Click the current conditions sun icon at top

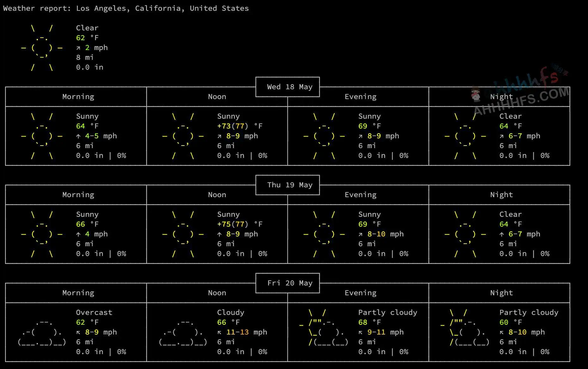(x=42, y=48)
